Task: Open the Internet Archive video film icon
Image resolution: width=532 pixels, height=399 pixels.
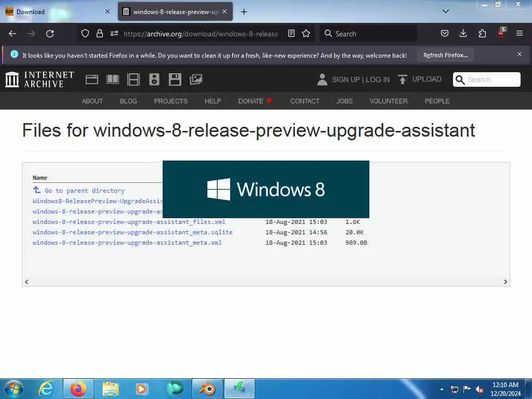Action: 134,79
